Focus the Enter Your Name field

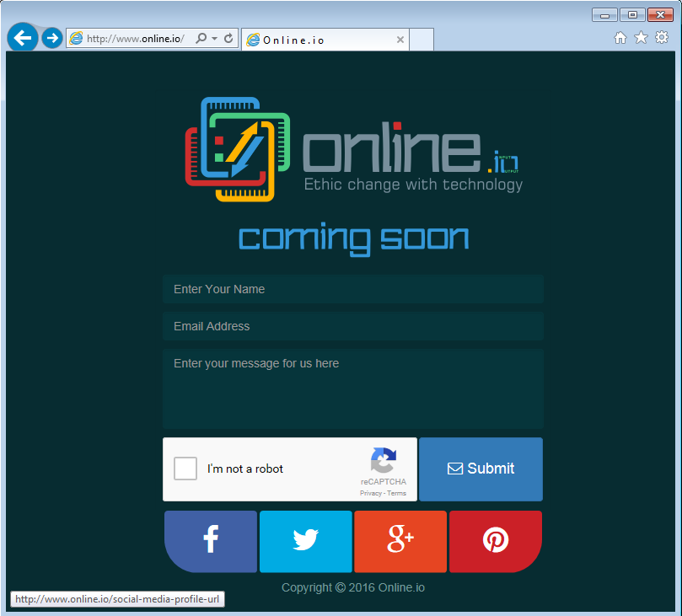(352, 289)
